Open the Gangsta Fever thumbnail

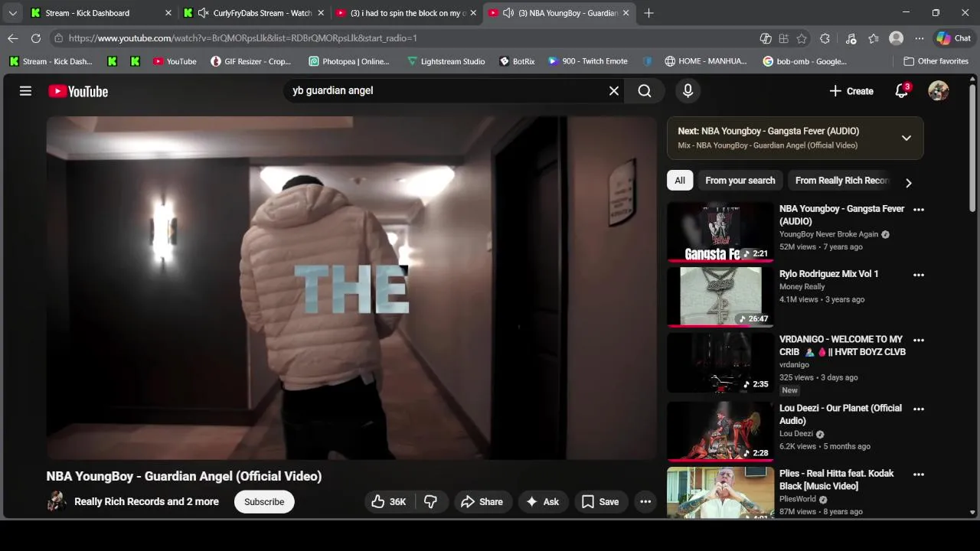coord(720,232)
